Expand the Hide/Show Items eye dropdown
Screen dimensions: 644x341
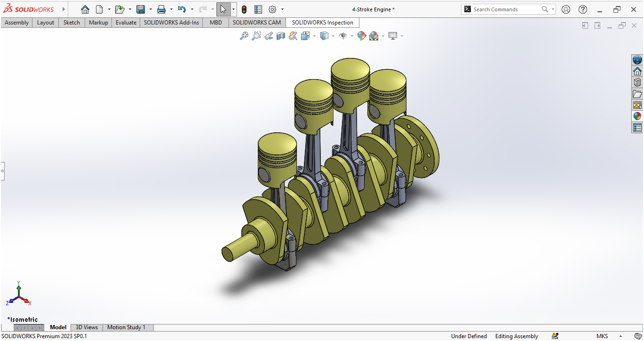coord(352,36)
